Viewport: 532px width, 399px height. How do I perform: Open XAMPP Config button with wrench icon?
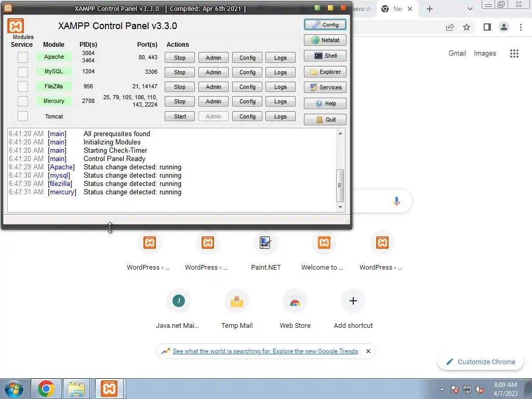[325, 25]
